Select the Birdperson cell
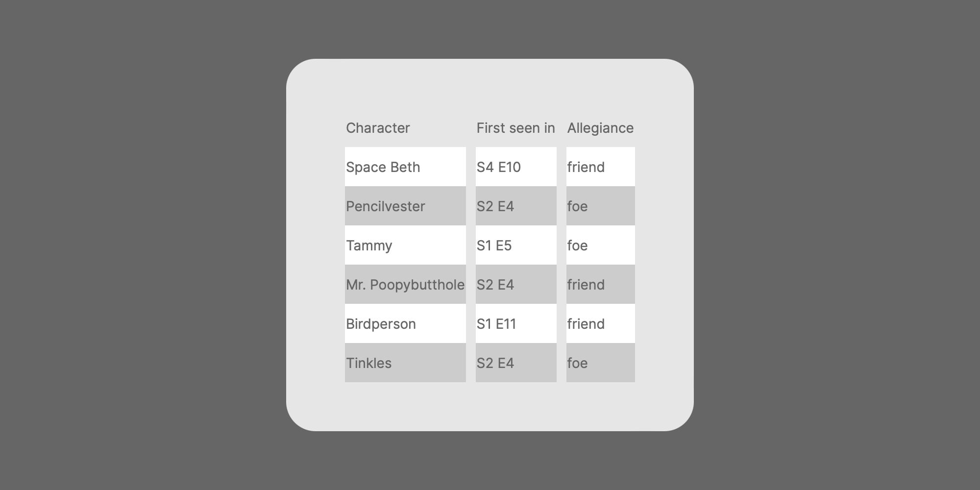 (x=405, y=323)
